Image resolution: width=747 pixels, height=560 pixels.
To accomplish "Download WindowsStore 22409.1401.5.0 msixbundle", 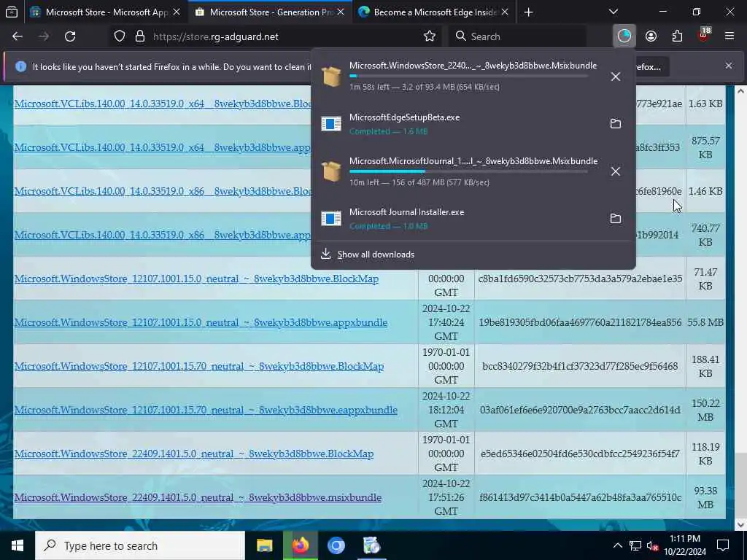I will point(198,498).
